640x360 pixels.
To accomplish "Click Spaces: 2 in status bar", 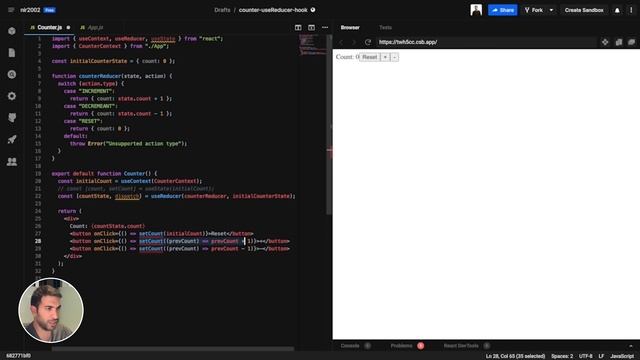I will [562, 356].
